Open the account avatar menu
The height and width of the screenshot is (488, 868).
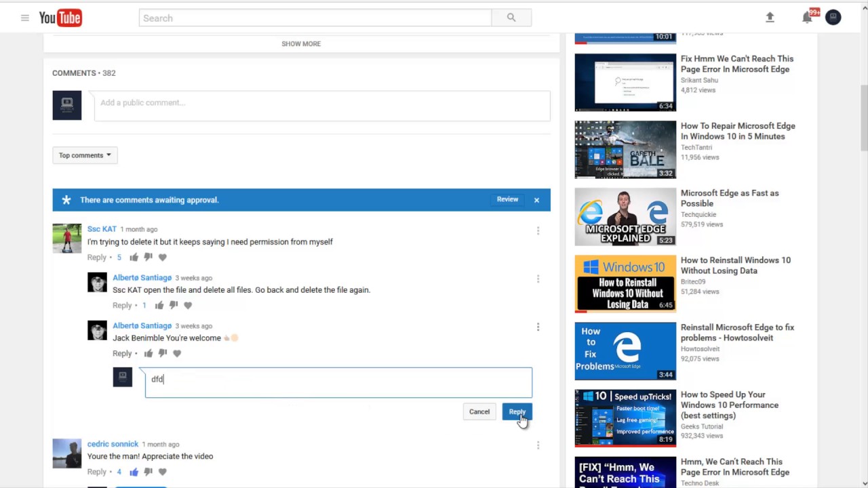tap(833, 18)
